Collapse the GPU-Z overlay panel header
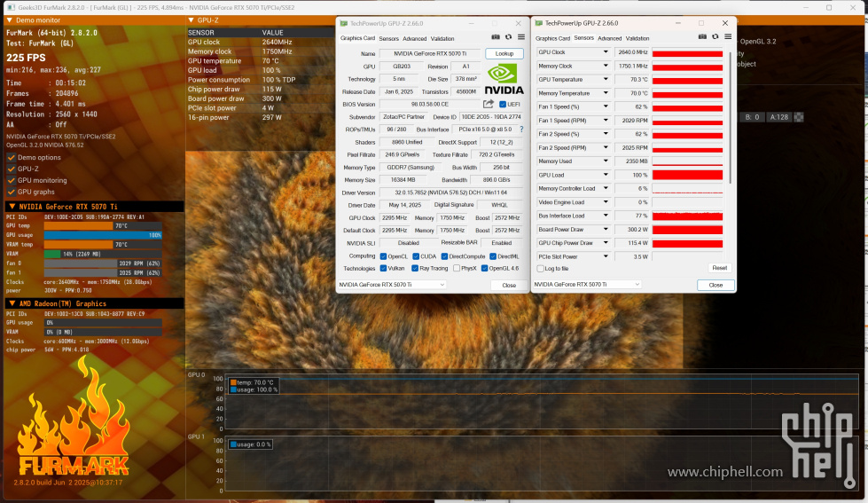The height and width of the screenshot is (503, 868). (x=191, y=20)
